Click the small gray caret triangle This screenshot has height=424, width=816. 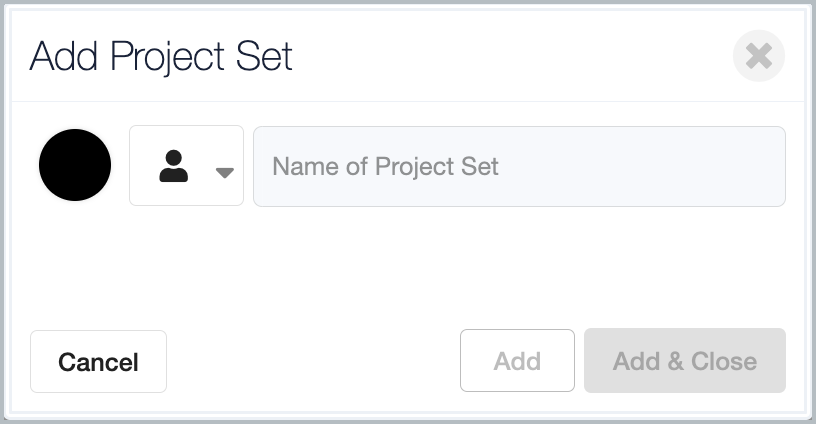pyautogui.click(x=224, y=173)
